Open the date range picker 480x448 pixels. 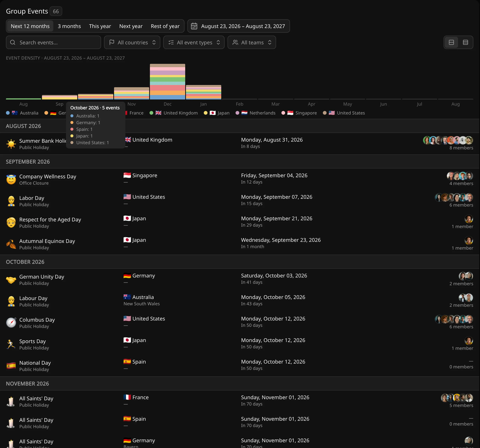coord(239,26)
